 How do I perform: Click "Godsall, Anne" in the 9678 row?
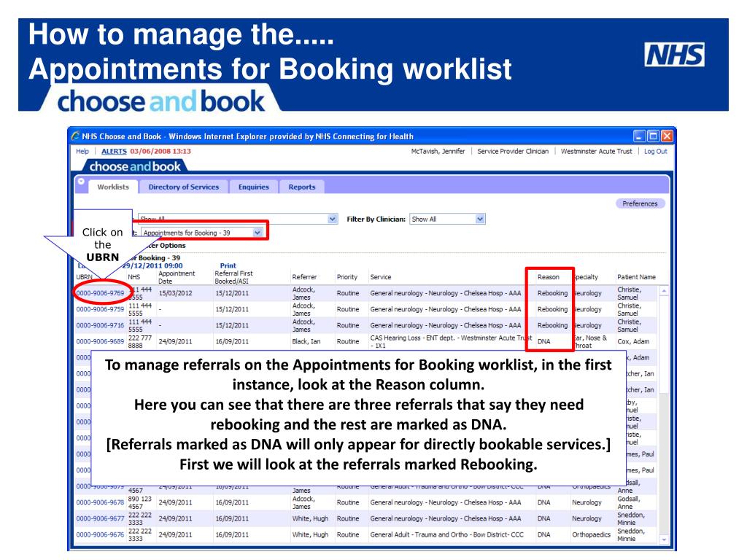click(x=629, y=502)
